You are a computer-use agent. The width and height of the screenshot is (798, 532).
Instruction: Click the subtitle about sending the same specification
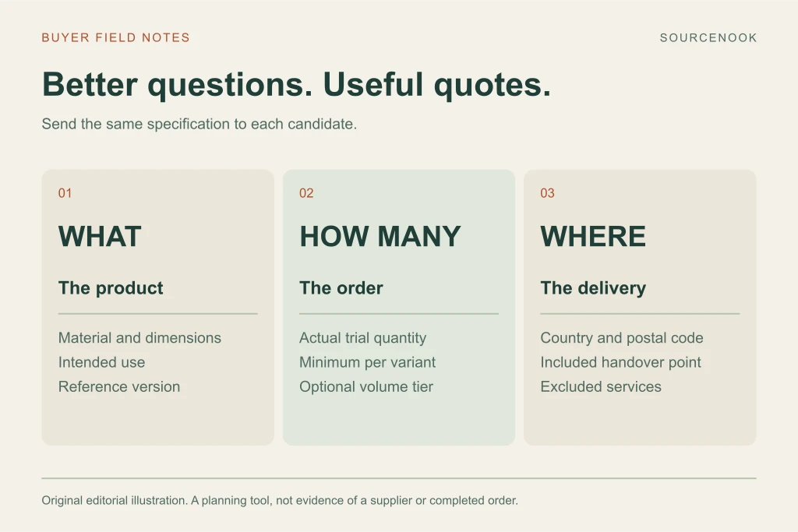click(x=199, y=124)
